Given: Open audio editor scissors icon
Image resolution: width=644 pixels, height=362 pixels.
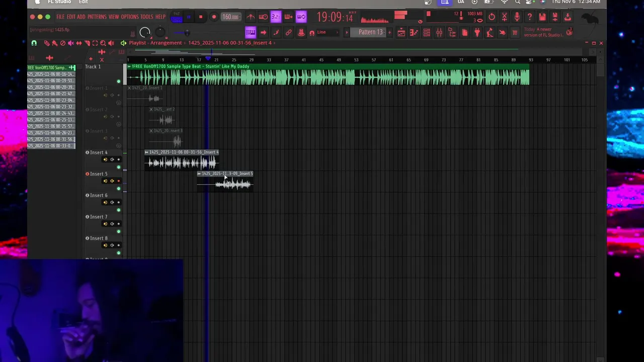Looking at the screenshot, I should coord(504,17).
